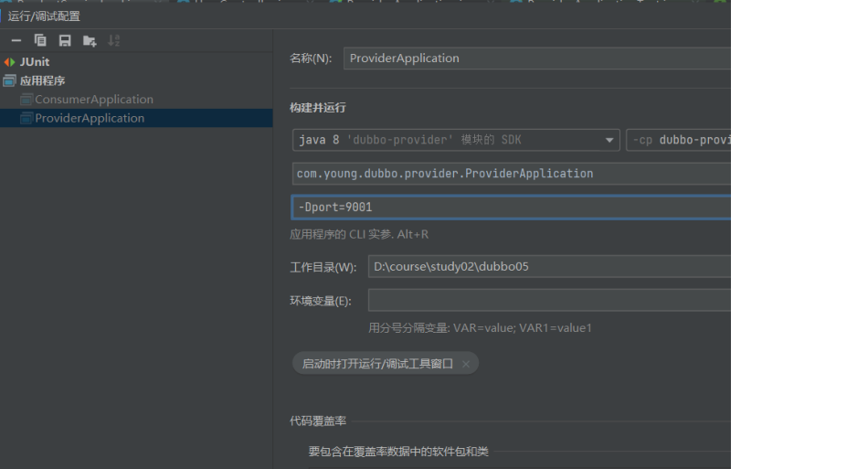Select ProviderApplication configuration
The width and height of the screenshot is (868, 469).
[x=90, y=118]
